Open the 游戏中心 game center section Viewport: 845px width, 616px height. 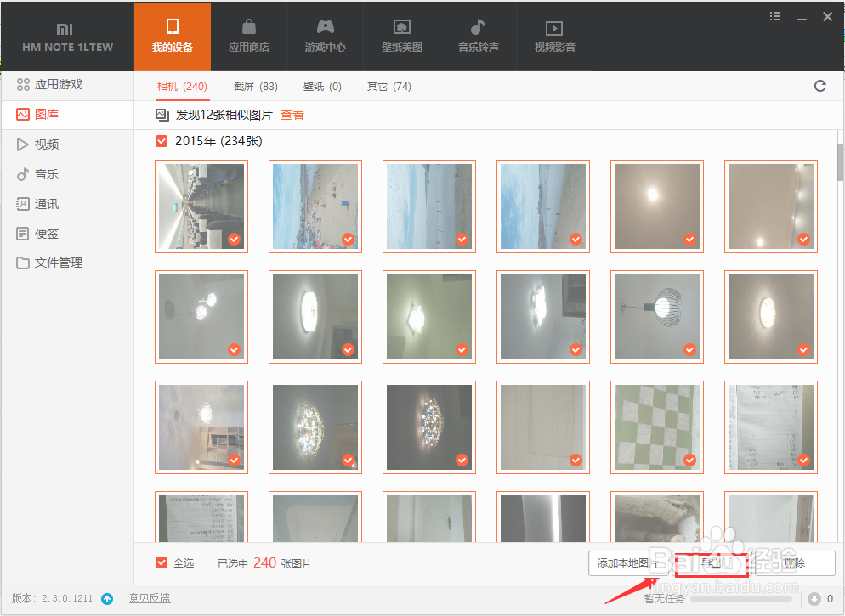[x=325, y=36]
